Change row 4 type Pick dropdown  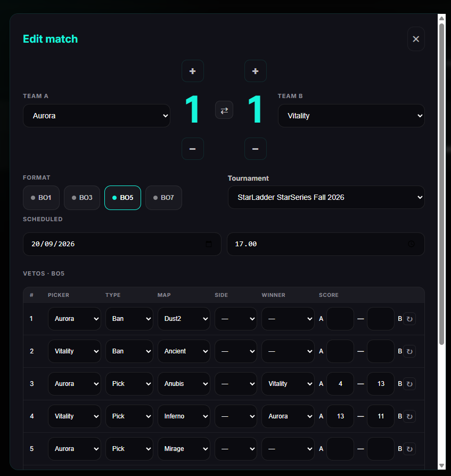pyautogui.click(x=129, y=416)
